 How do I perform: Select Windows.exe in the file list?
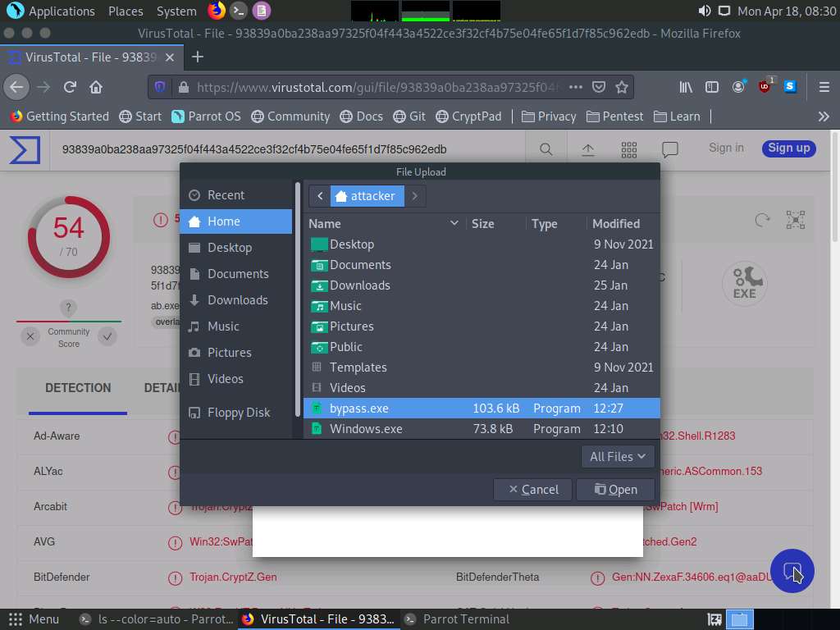366,428
